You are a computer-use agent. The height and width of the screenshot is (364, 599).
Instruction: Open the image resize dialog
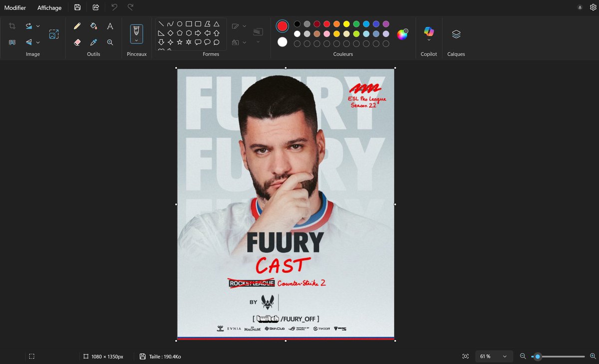pyautogui.click(x=54, y=33)
